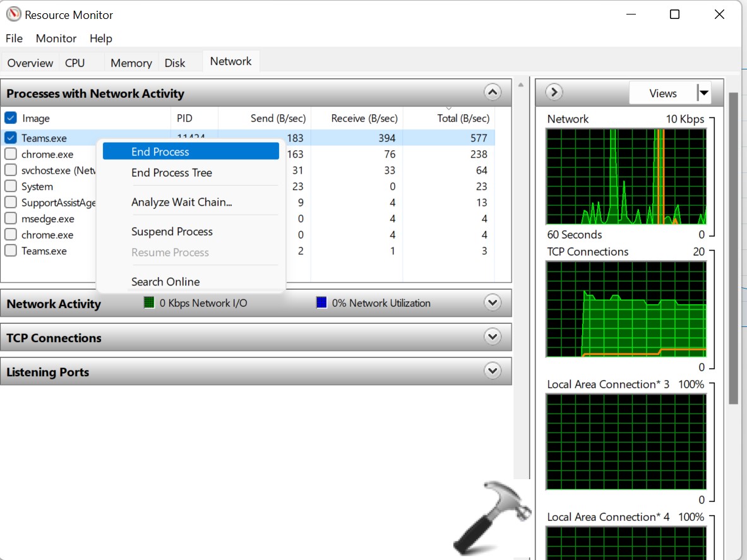Choose End Process Tree
747x560 pixels.
(191, 172)
